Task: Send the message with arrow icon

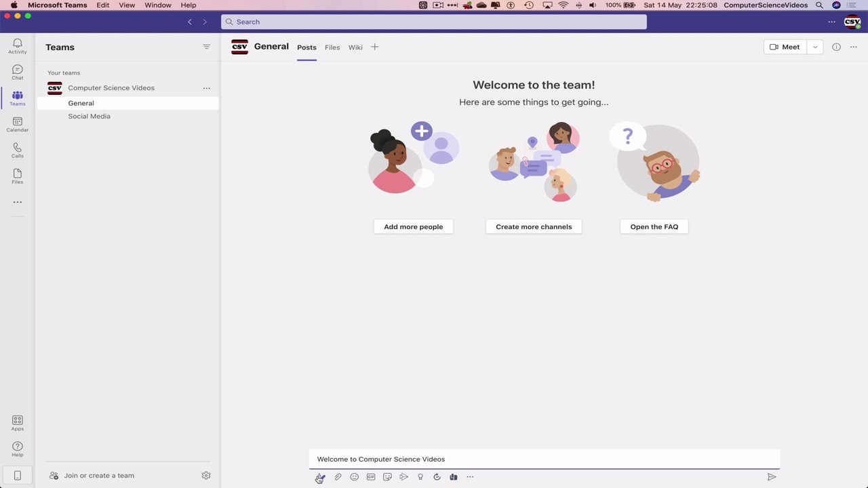Action: [771, 477]
